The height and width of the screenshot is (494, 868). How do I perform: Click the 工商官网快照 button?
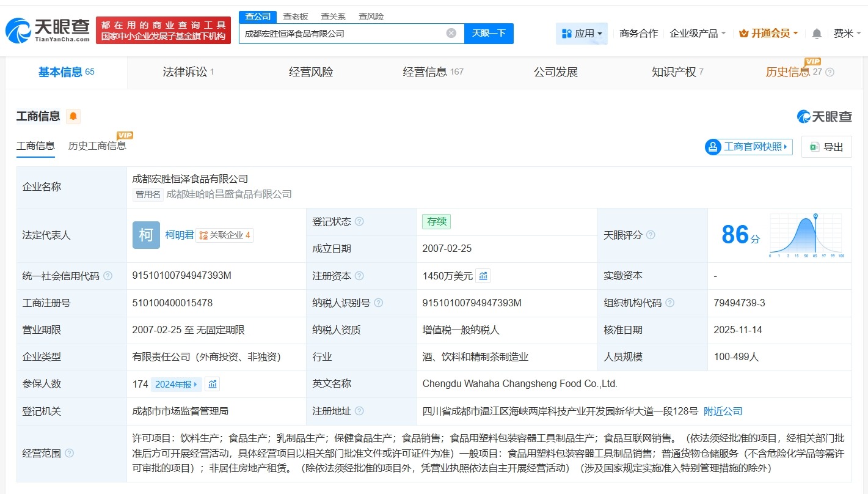(748, 147)
